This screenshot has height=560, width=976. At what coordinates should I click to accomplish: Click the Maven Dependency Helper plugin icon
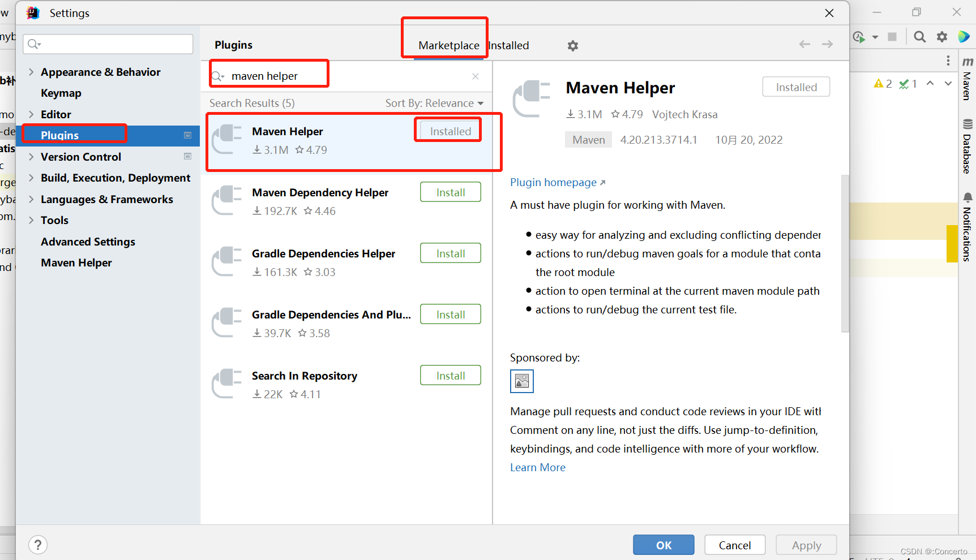click(227, 200)
